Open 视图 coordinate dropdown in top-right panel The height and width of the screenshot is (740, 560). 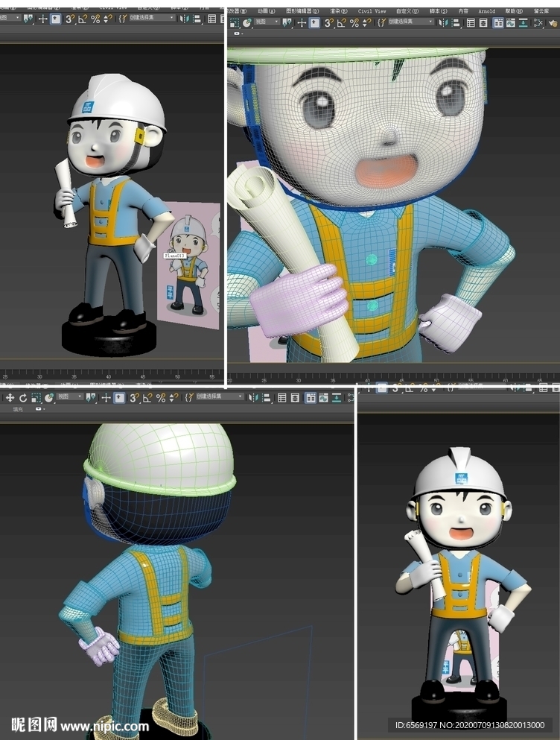[x=267, y=22]
